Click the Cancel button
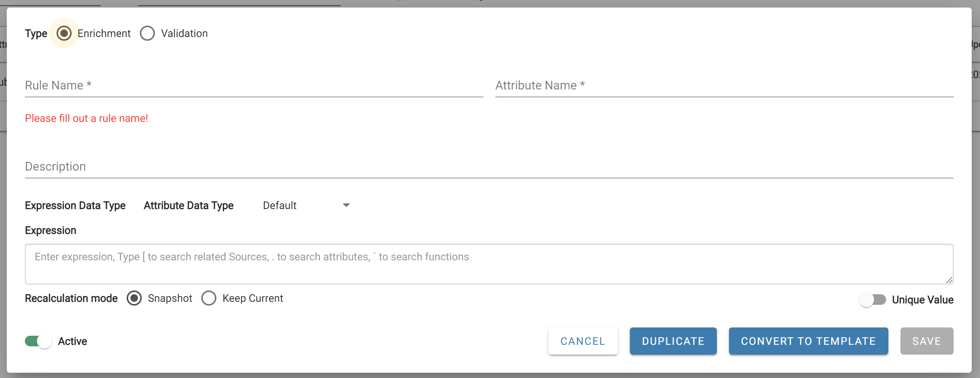980x378 pixels. pos(583,341)
